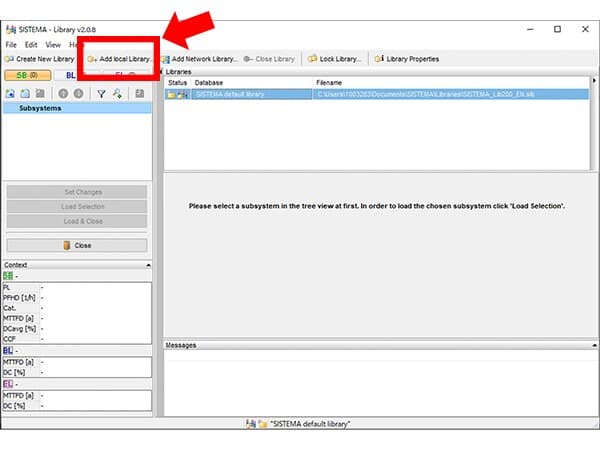Image resolution: width=600 pixels, height=449 pixels.
Task: Open the View menu
Action: coord(53,45)
